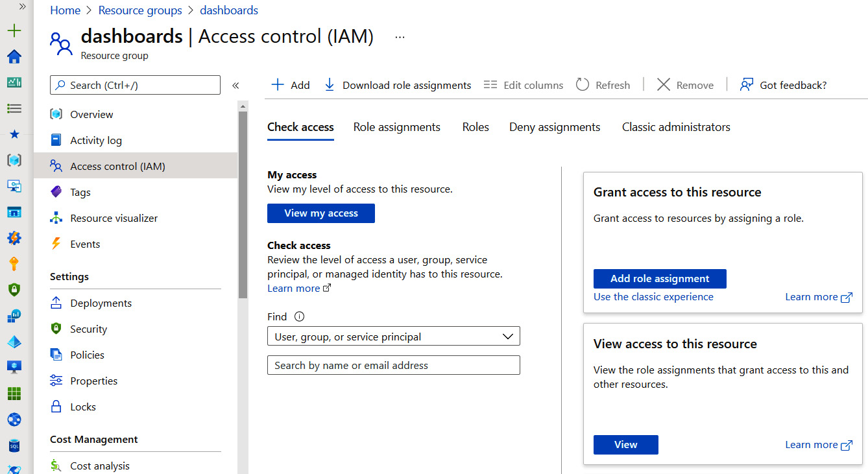Click the View button in View access card
This screenshot has height=474, width=868.
pyautogui.click(x=626, y=445)
